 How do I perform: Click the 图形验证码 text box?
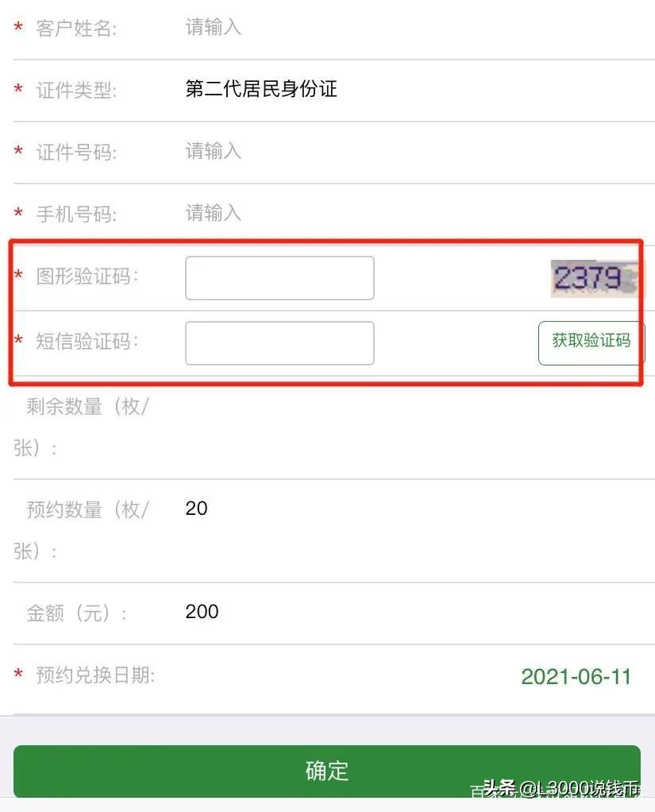point(279,278)
